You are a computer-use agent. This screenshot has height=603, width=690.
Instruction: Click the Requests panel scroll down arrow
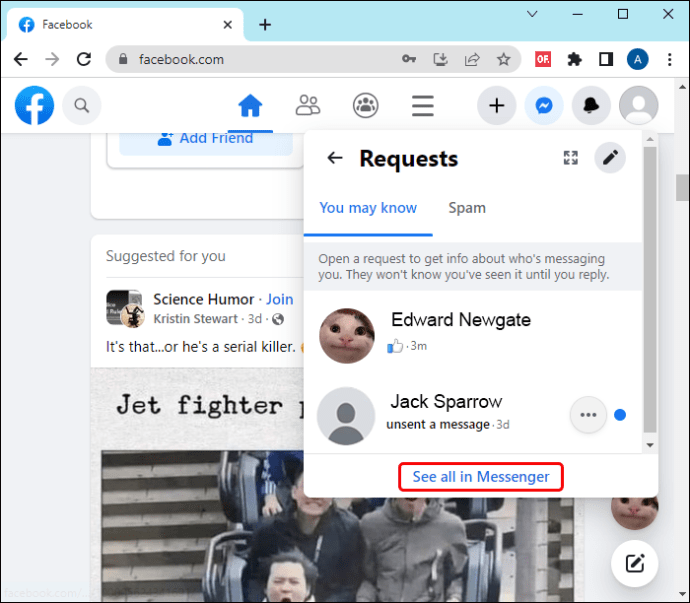650,445
